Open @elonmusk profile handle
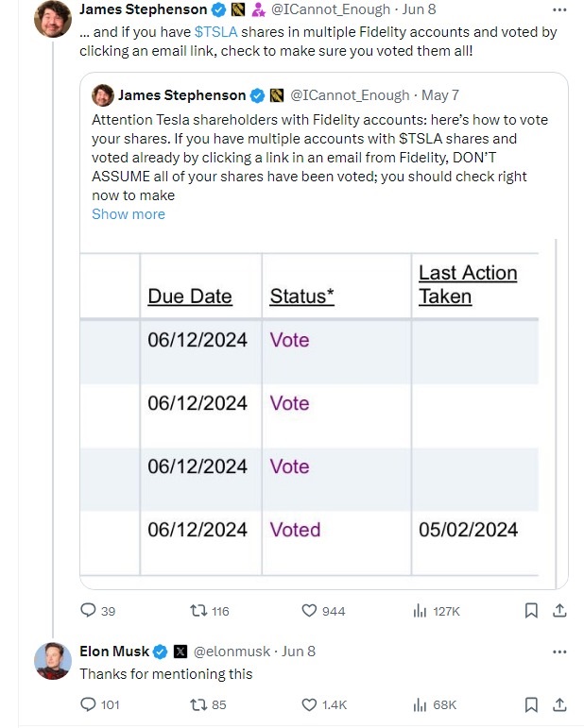The width and height of the screenshot is (584, 728). [233, 652]
